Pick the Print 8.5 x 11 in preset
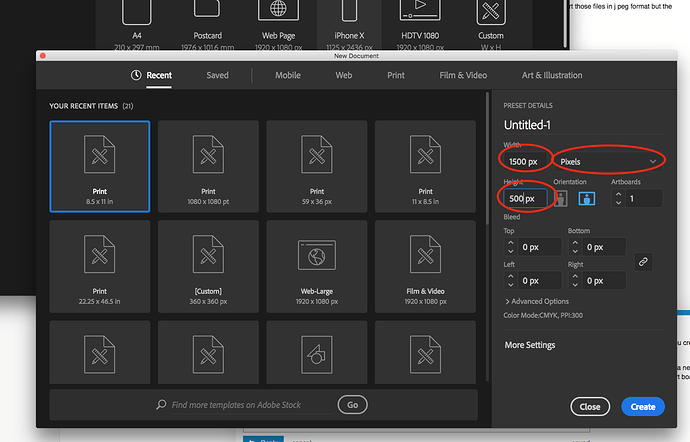 tap(99, 166)
